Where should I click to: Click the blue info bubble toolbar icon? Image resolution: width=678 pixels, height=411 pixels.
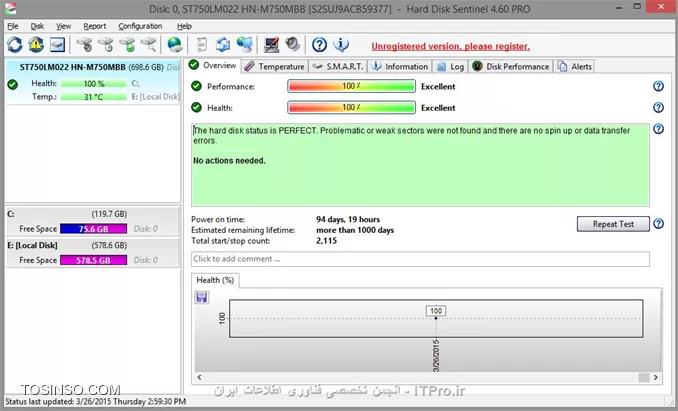[x=341, y=44]
